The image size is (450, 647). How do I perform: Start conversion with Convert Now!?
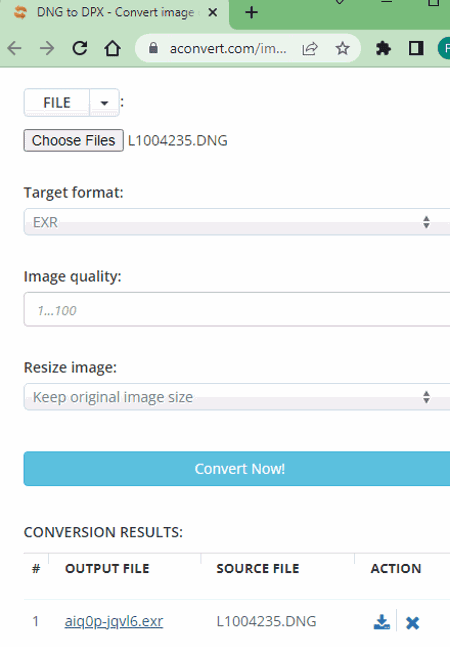pyautogui.click(x=237, y=469)
